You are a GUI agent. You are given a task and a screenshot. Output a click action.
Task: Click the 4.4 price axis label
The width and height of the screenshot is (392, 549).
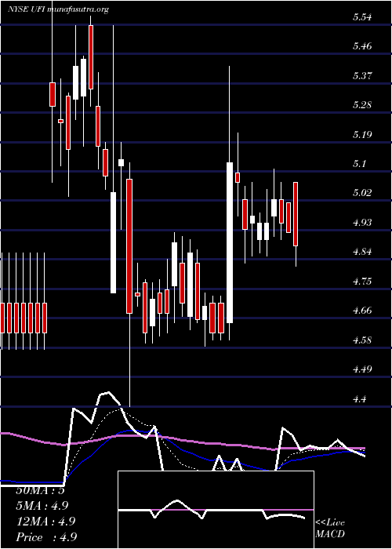(359, 398)
